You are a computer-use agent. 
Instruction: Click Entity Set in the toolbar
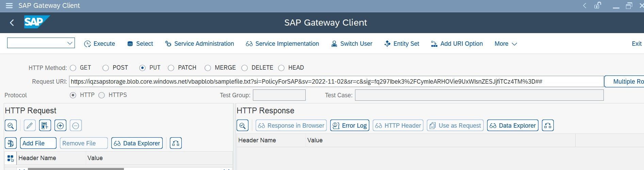pyautogui.click(x=402, y=44)
